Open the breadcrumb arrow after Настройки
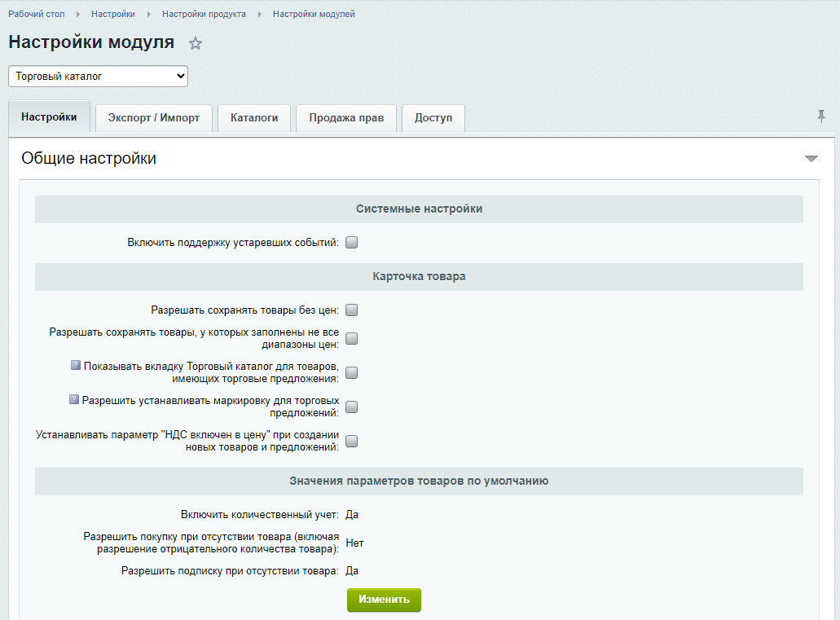 (149, 14)
